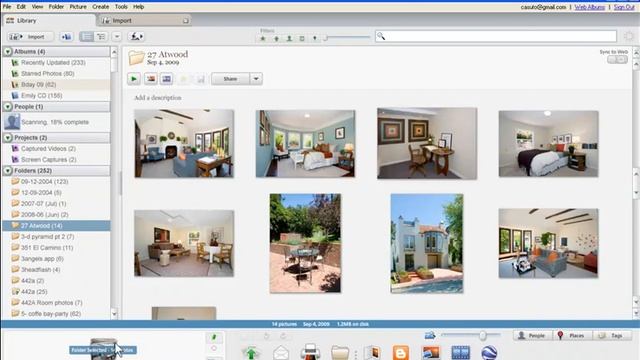Click the Email envelope icon
The image size is (640, 360).
[281, 352]
